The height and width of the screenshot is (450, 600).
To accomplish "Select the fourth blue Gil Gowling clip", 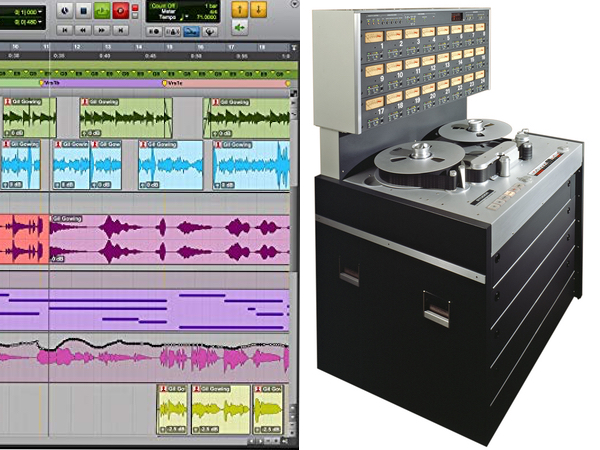I will (x=171, y=165).
